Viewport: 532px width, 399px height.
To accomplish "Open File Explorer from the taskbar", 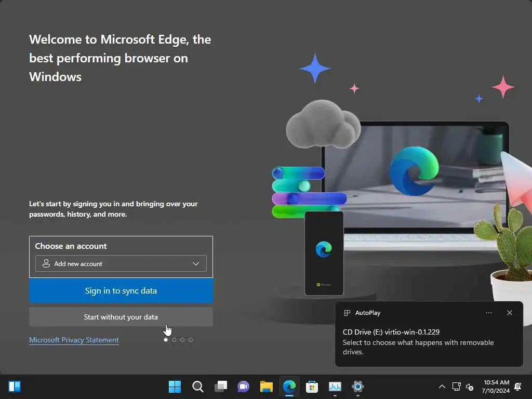I will 267,387.
